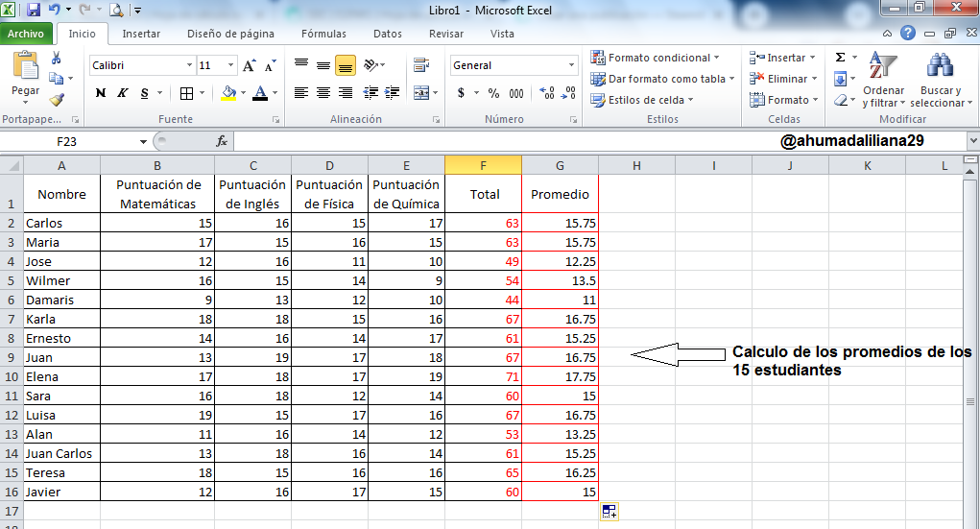Viewport: 980px width, 529px height.
Task: Switch to Insertar ribbon tab
Action: pyautogui.click(x=141, y=34)
